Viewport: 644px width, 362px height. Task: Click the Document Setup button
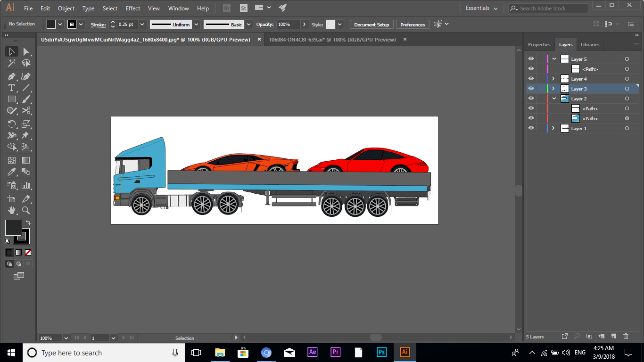[372, 25]
